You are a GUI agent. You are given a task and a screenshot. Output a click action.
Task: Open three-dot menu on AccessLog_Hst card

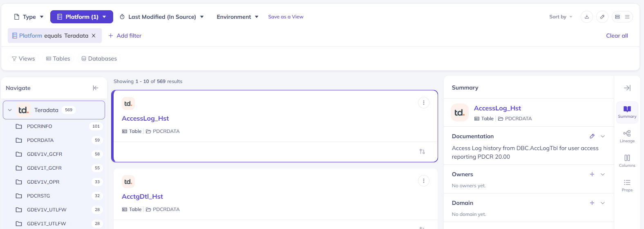pos(424,103)
